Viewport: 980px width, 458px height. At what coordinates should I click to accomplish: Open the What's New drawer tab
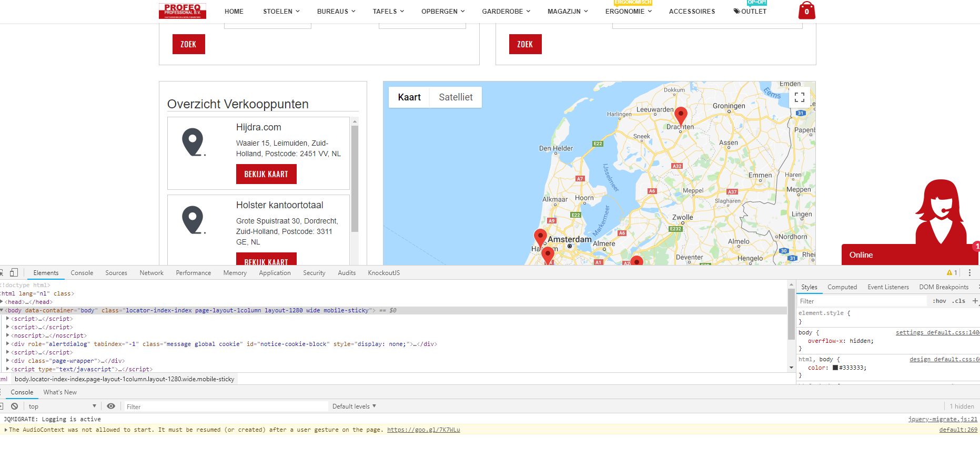[60, 392]
